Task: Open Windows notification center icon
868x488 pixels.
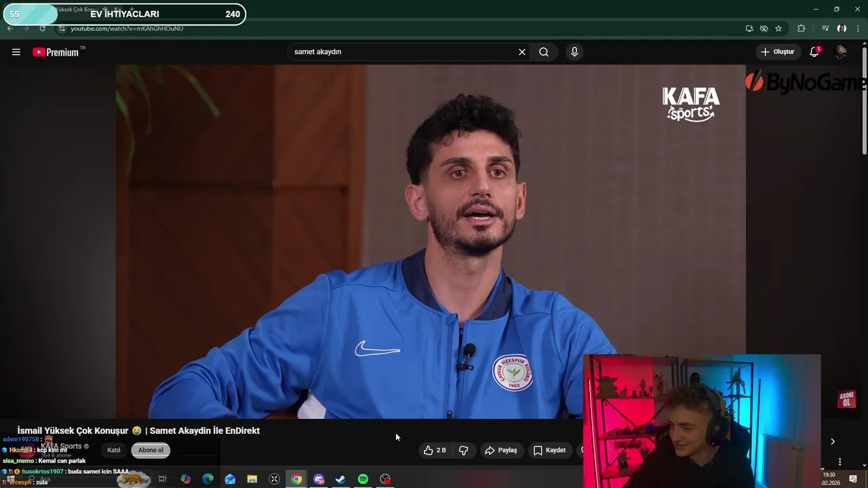Action: (x=853, y=479)
